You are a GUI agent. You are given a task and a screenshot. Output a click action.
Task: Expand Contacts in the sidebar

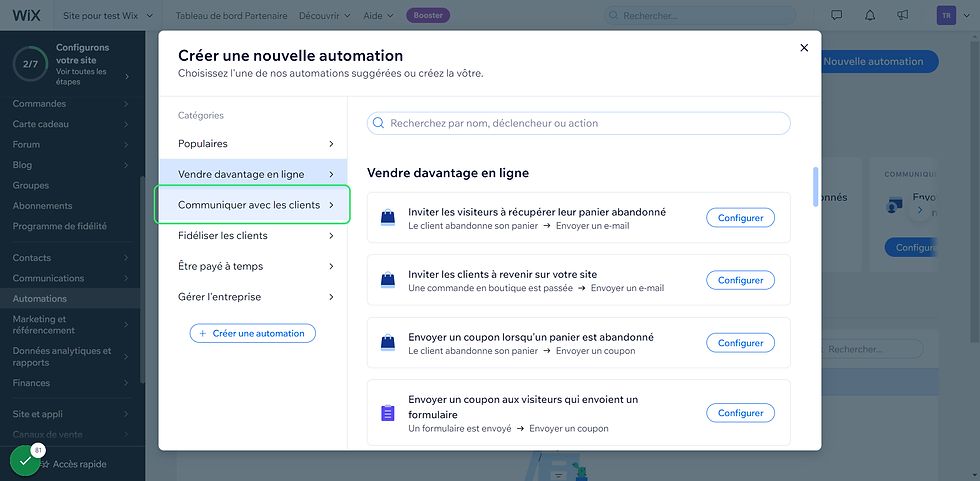pyautogui.click(x=71, y=257)
